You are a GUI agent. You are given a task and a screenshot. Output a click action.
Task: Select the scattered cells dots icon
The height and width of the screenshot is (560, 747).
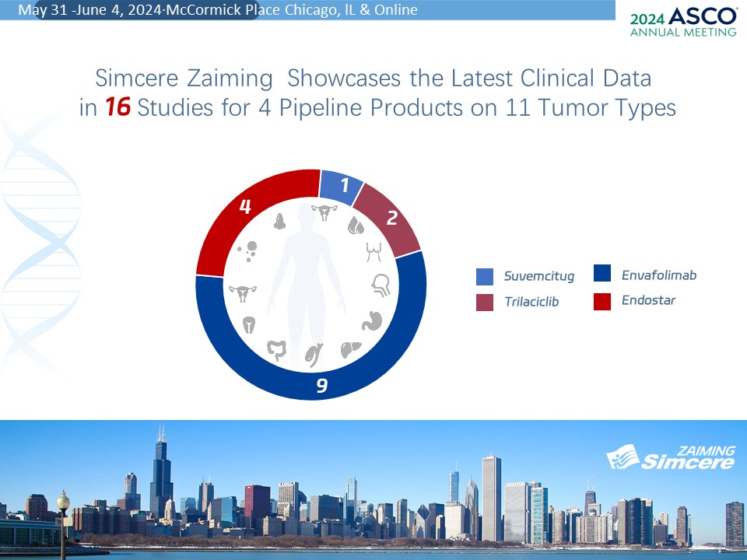pyautogui.click(x=248, y=251)
